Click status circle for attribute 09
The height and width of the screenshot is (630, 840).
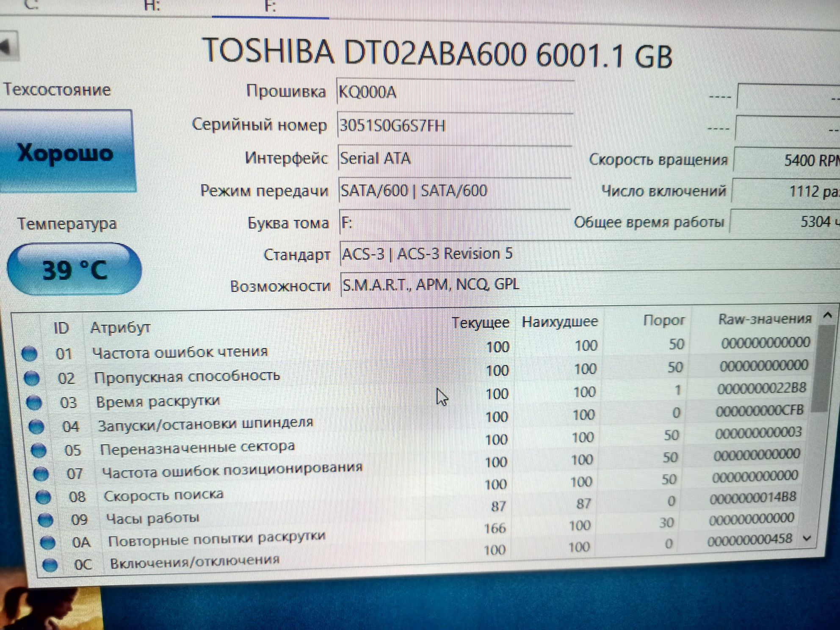click(x=45, y=520)
